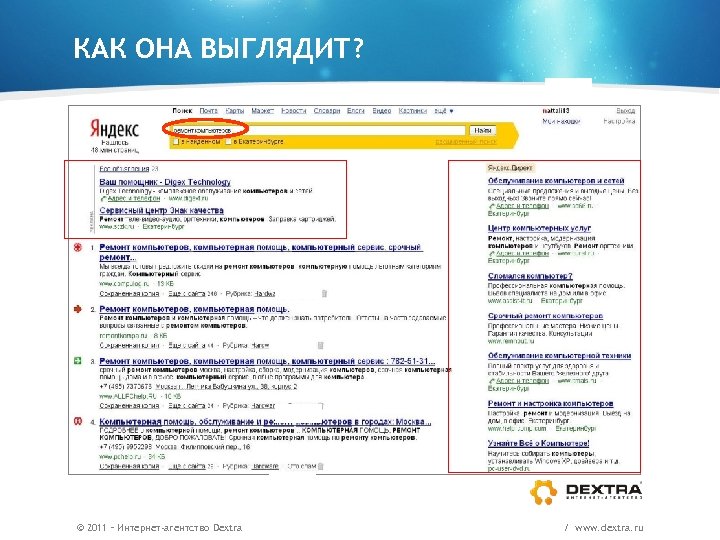The width and height of the screenshot is (720, 540).
Task: Click the Найти search button
Action: pyautogui.click(x=483, y=130)
